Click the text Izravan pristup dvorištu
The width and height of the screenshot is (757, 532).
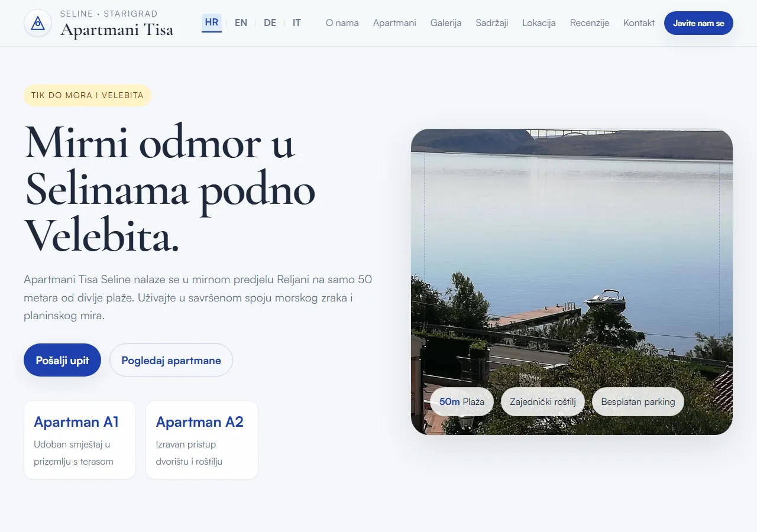[189, 453]
